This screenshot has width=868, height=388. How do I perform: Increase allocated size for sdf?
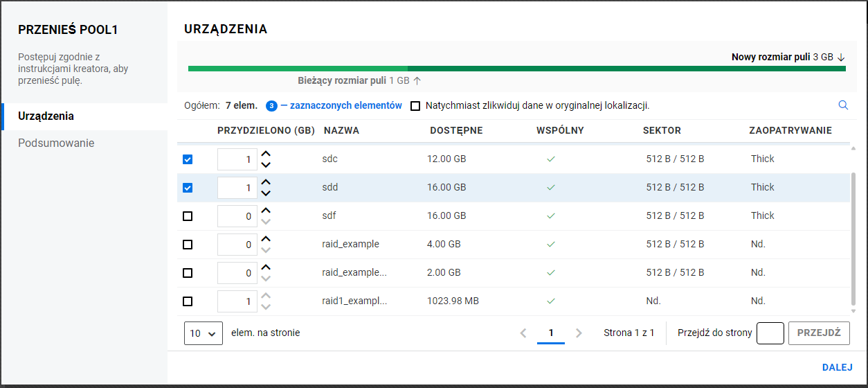[x=266, y=211]
